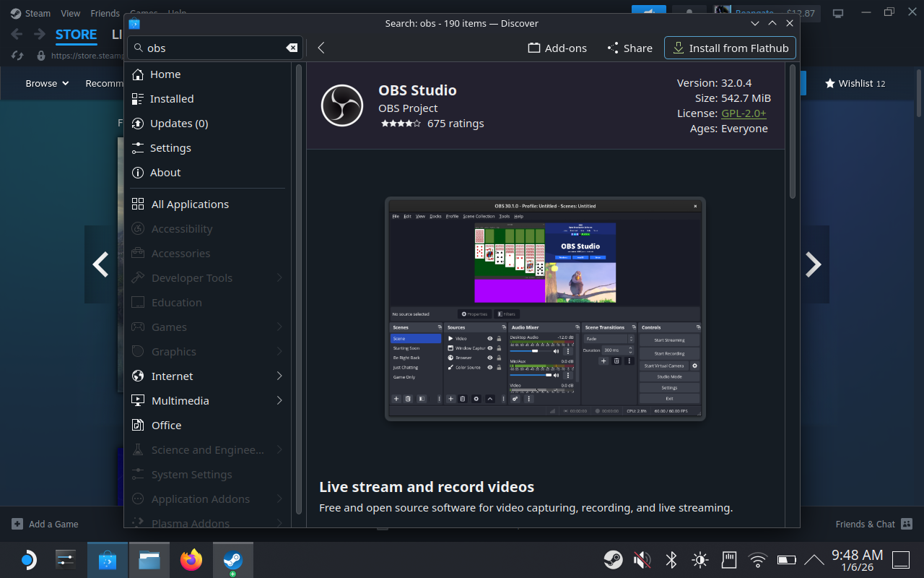Unmute audio via the speaker tray icon

point(642,559)
